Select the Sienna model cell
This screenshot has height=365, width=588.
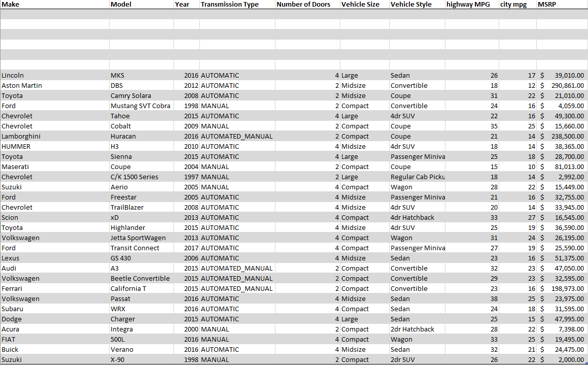click(142, 156)
